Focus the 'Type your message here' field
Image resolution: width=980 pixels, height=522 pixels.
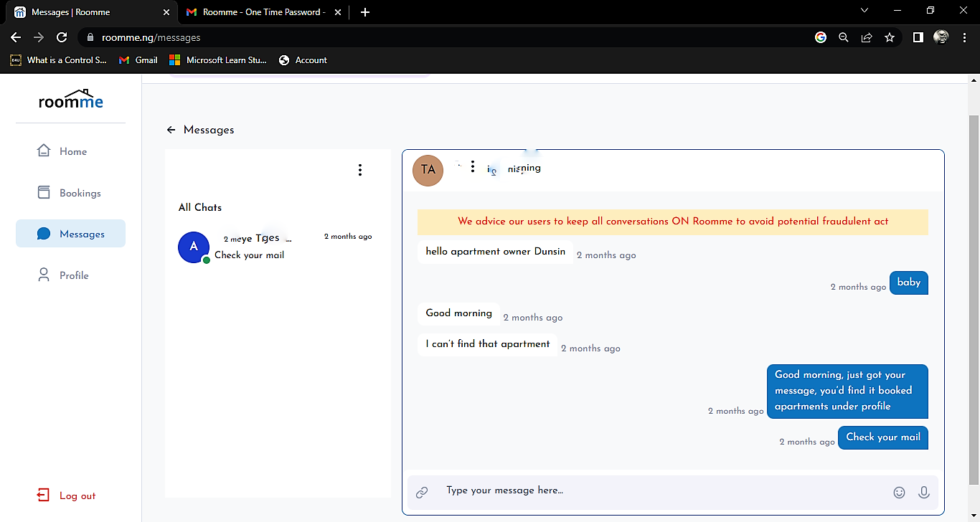[x=661, y=491]
